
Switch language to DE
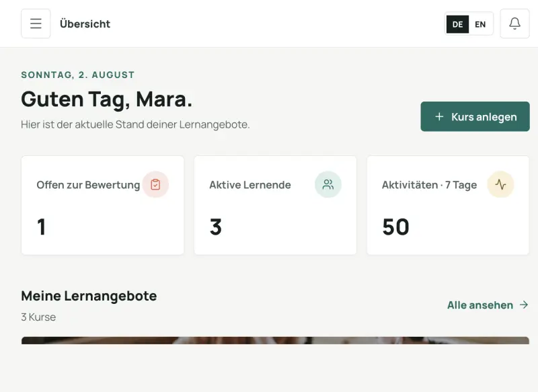(x=457, y=24)
